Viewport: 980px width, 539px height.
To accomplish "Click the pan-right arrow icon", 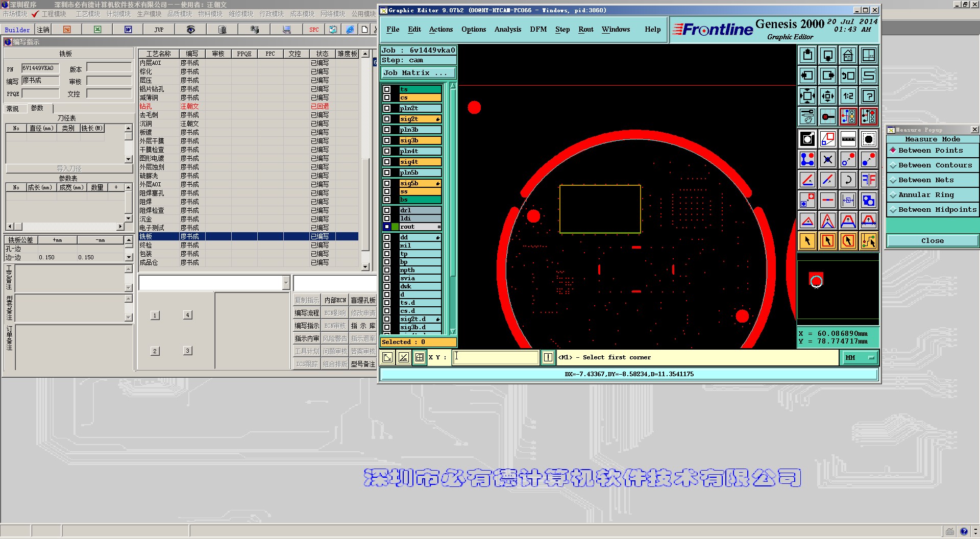I will click(828, 76).
